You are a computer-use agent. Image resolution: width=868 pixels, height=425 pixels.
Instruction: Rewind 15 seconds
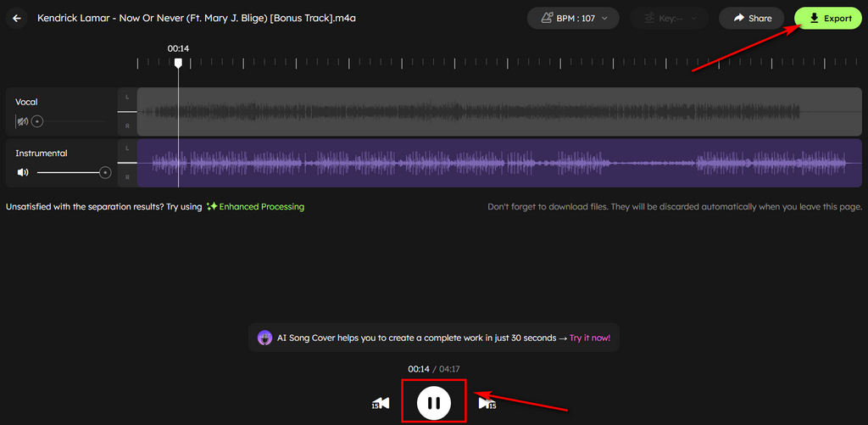(x=381, y=404)
